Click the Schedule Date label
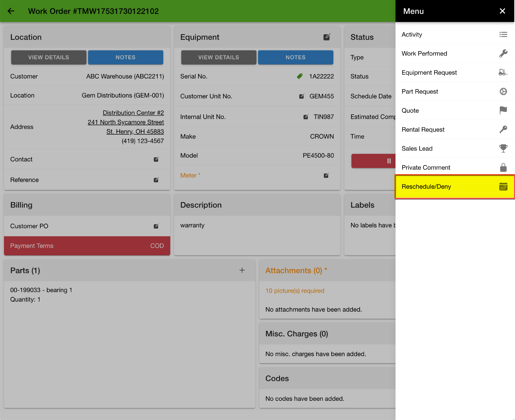Viewport: 515px width, 420px height. click(x=371, y=96)
